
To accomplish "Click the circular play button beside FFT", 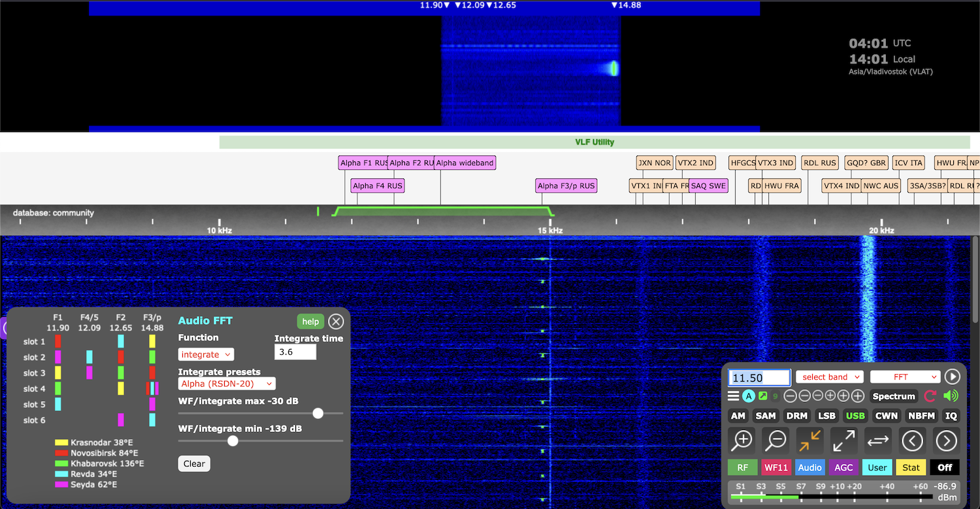I will (952, 376).
